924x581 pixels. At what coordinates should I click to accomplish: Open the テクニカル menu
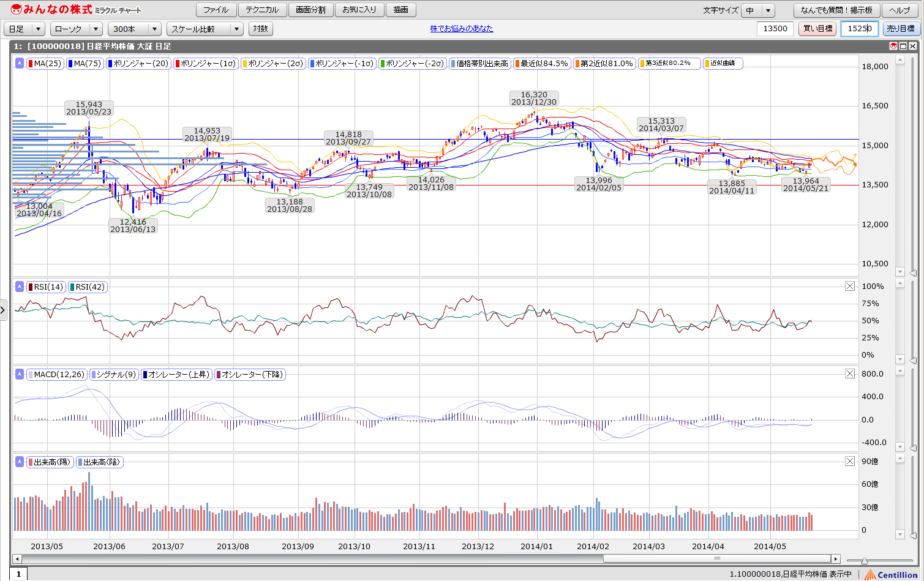pyautogui.click(x=262, y=10)
